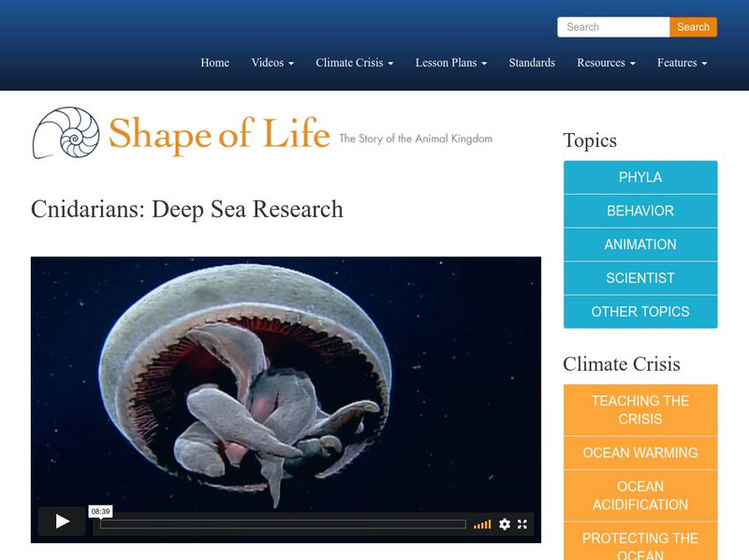Open the PHYLA topic
This screenshot has height=560, width=749.
coord(639,177)
